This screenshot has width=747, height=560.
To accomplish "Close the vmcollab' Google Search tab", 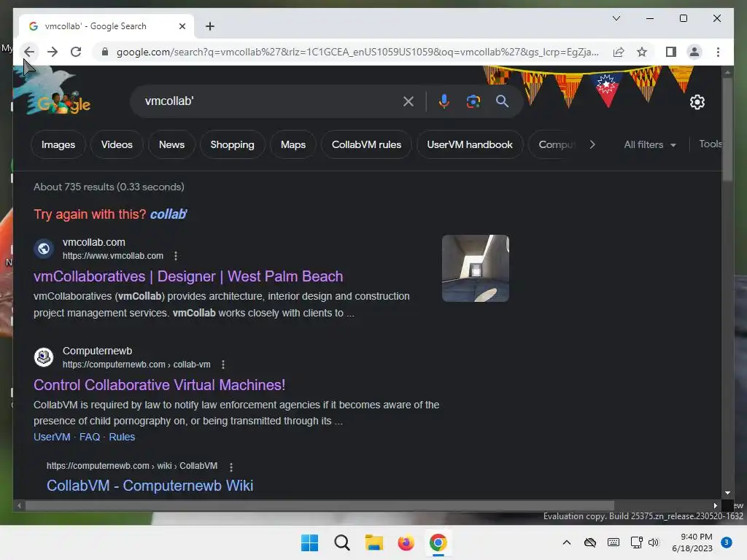I will click(x=182, y=26).
